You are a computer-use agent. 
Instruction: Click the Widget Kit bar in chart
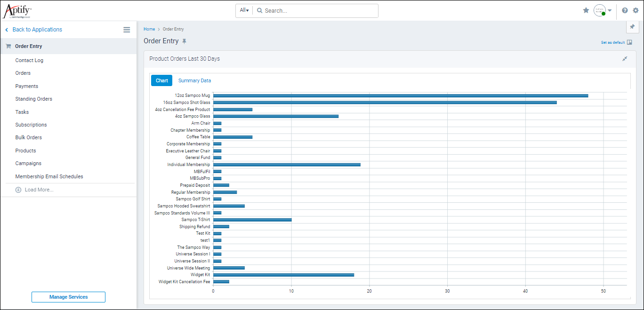coord(283,275)
